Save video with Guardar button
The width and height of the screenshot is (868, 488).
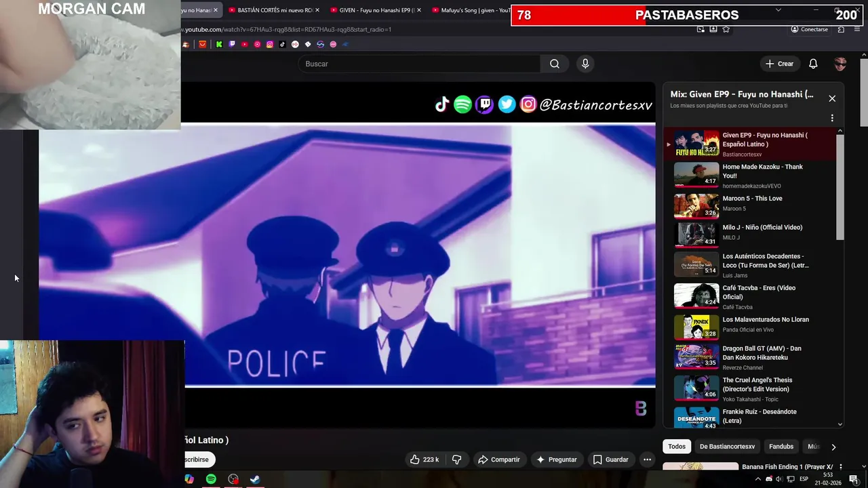pos(610,460)
